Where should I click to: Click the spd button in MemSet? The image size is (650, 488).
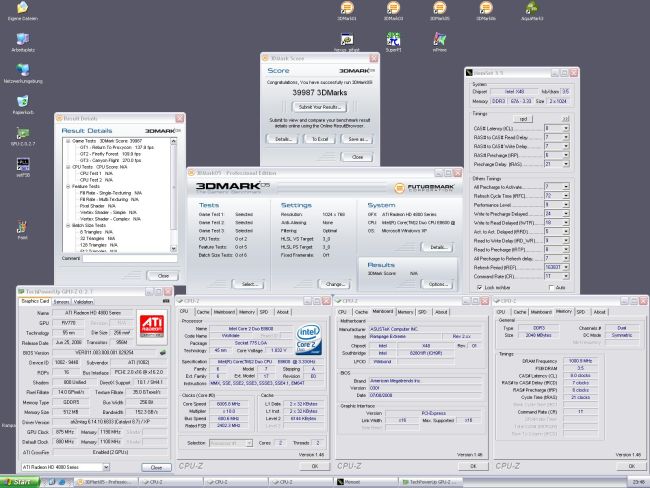click(523, 119)
